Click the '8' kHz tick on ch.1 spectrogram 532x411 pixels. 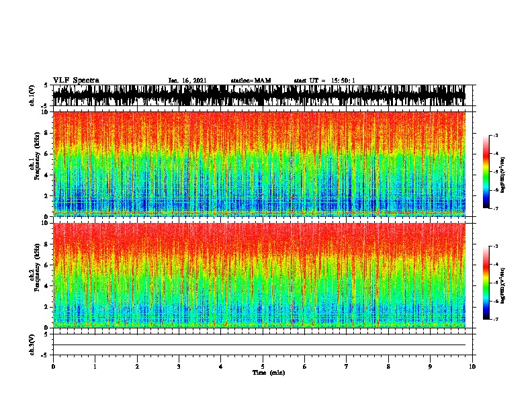(46, 133)
